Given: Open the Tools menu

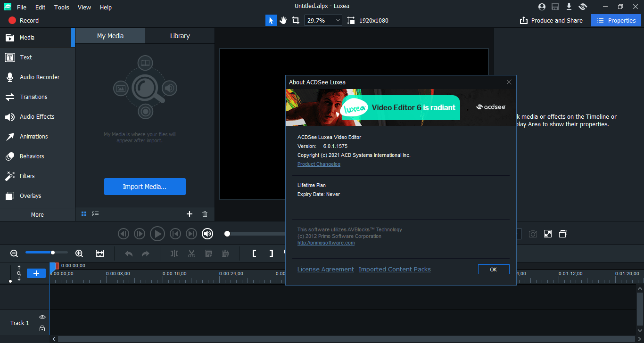Looking at the screenshot, I should click(61, 7).
